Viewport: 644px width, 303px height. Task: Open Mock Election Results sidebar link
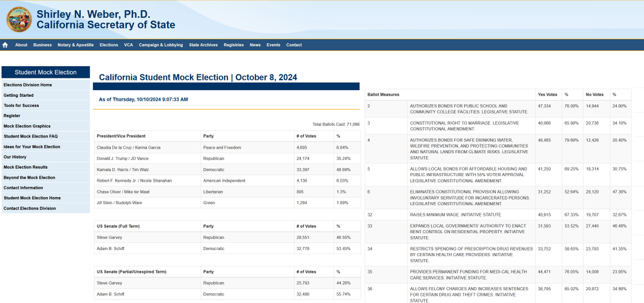(x=26, y=167)
